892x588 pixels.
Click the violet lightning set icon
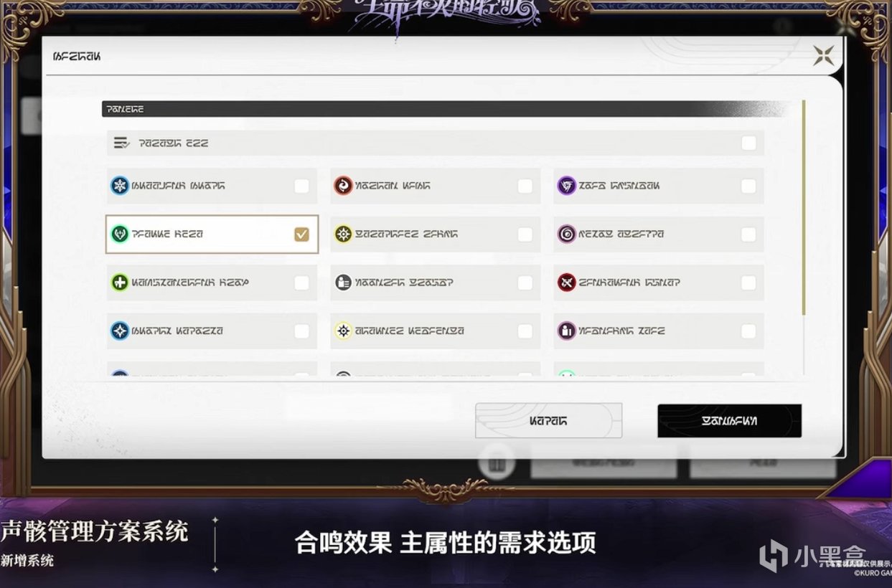pos(567,186)
